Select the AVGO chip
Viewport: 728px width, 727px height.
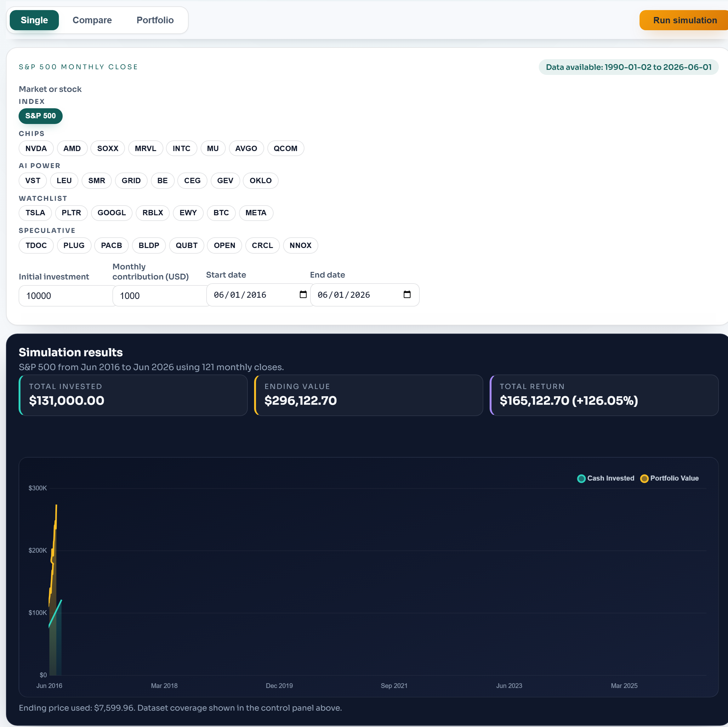coord(246,149)
